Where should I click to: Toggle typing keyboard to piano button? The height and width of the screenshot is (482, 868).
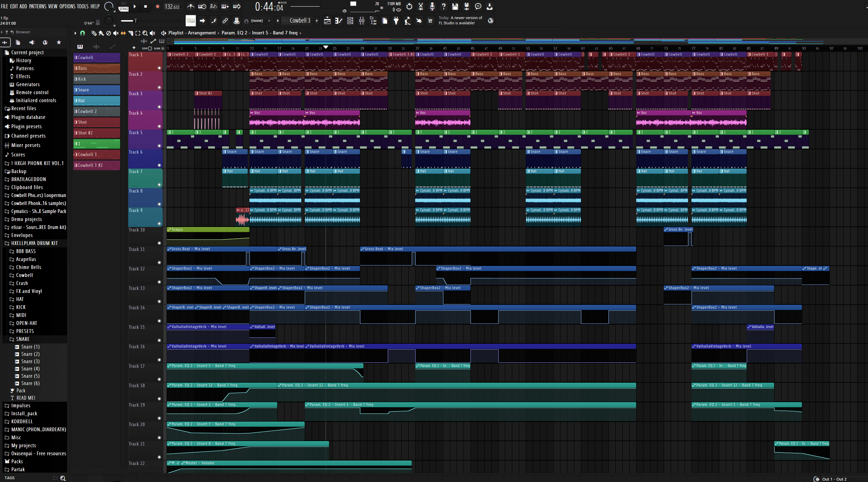(x=191, y=21)
